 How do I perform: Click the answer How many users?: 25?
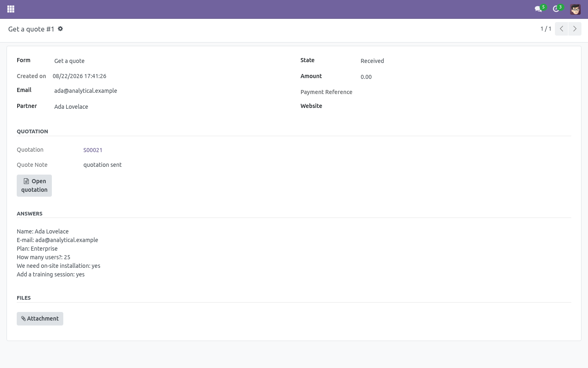(x=44, y=257)
